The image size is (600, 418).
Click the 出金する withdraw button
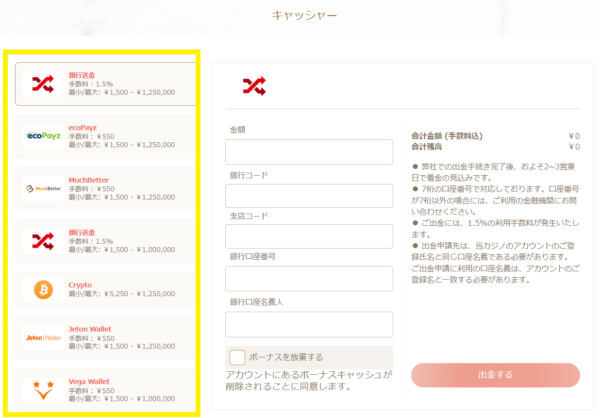pos(495,375)
